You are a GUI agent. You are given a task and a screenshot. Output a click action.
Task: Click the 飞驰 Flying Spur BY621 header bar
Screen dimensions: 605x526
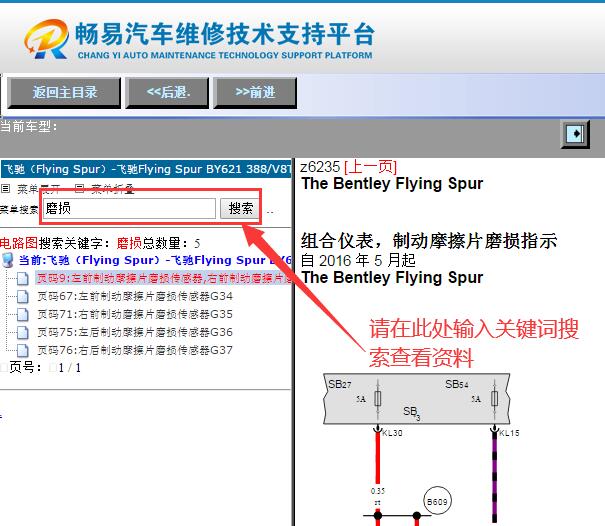pyautogui.click(x=146, y=169)
